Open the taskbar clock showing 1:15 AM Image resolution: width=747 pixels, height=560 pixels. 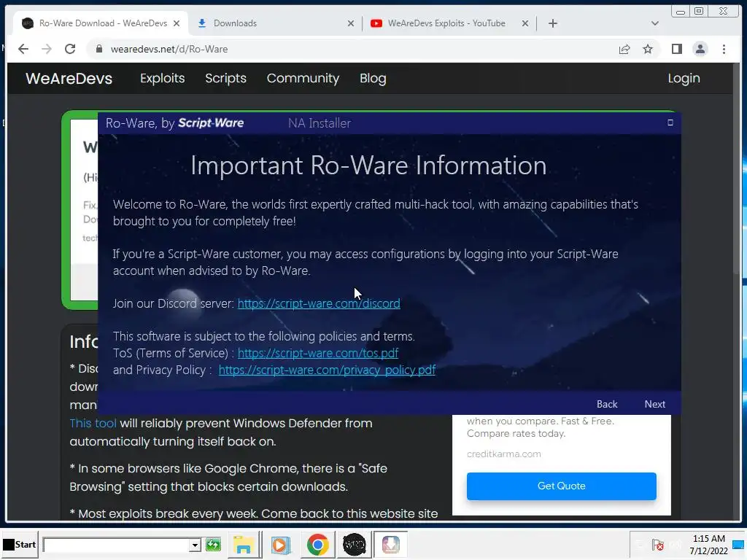pos(708,544)
